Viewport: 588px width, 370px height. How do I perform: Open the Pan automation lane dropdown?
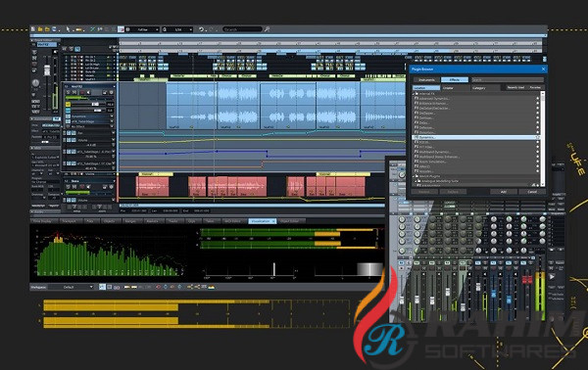coord(114,132)
